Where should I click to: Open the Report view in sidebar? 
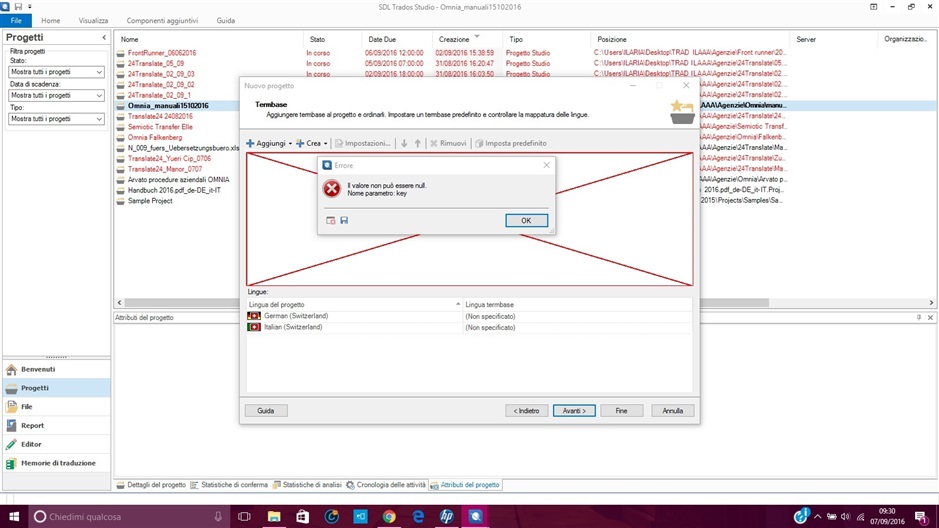pyautogui.click(x=56, y=426)
